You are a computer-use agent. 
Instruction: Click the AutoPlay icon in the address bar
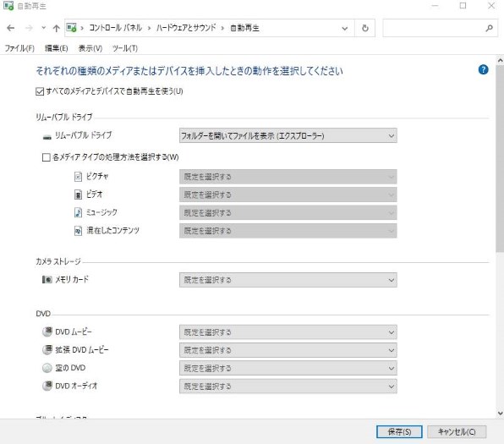pyautogui.click(x=71, y=28)
